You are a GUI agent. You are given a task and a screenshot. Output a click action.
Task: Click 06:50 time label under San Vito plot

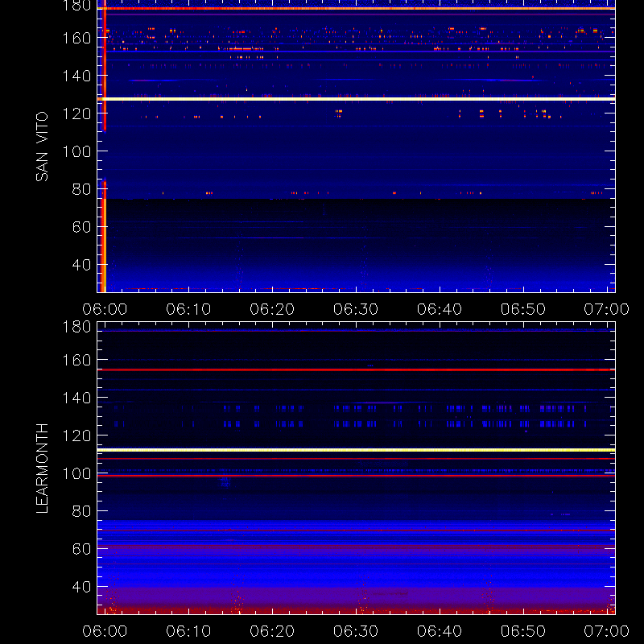click(x=523, y=309)
